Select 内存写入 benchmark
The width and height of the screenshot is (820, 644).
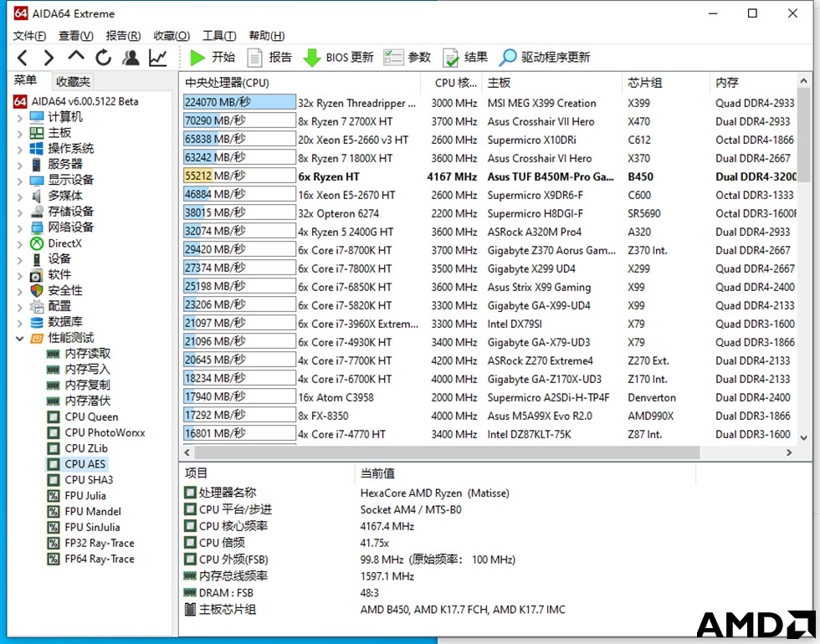[x=87, y=370]
